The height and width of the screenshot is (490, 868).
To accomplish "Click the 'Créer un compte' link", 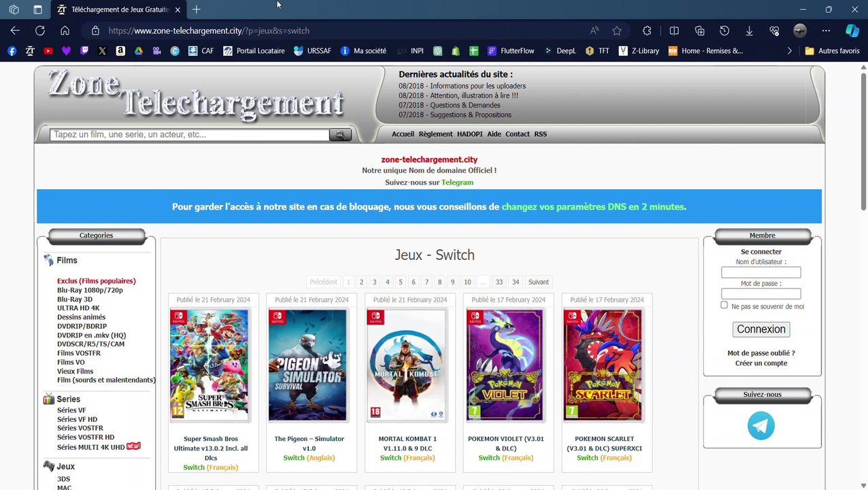I will [761, 363].
